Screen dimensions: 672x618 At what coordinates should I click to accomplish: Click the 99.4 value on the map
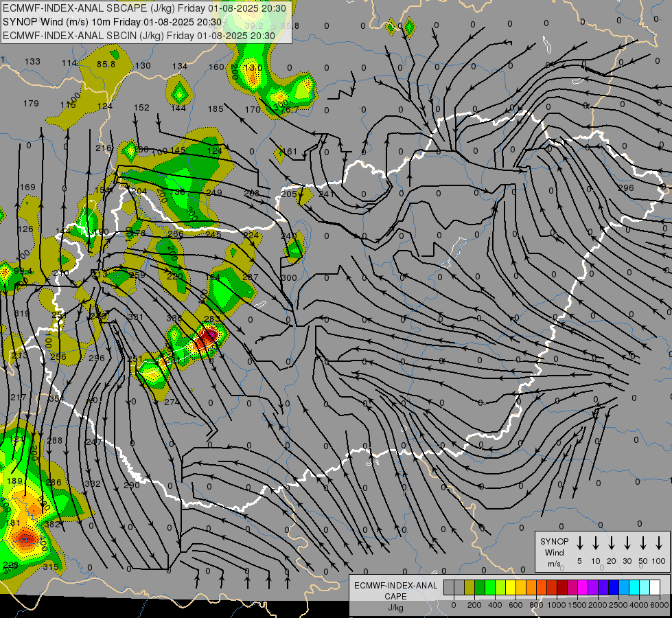(23, 271)
